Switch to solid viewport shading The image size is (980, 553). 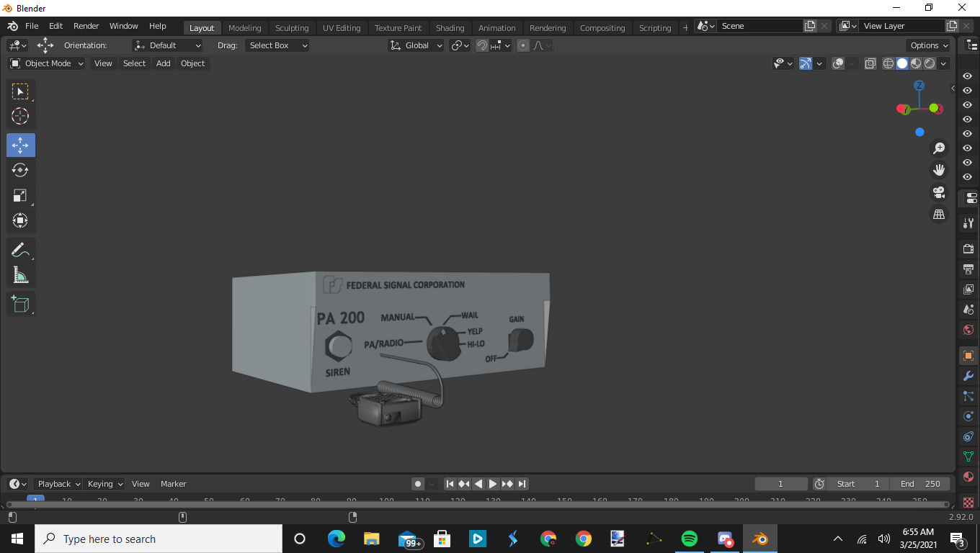902,63
